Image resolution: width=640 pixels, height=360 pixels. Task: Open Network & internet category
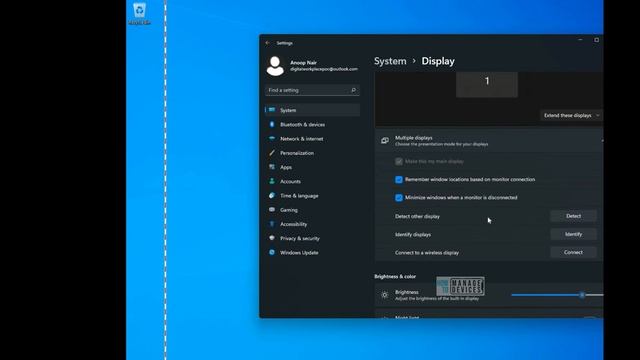(313, 138)
